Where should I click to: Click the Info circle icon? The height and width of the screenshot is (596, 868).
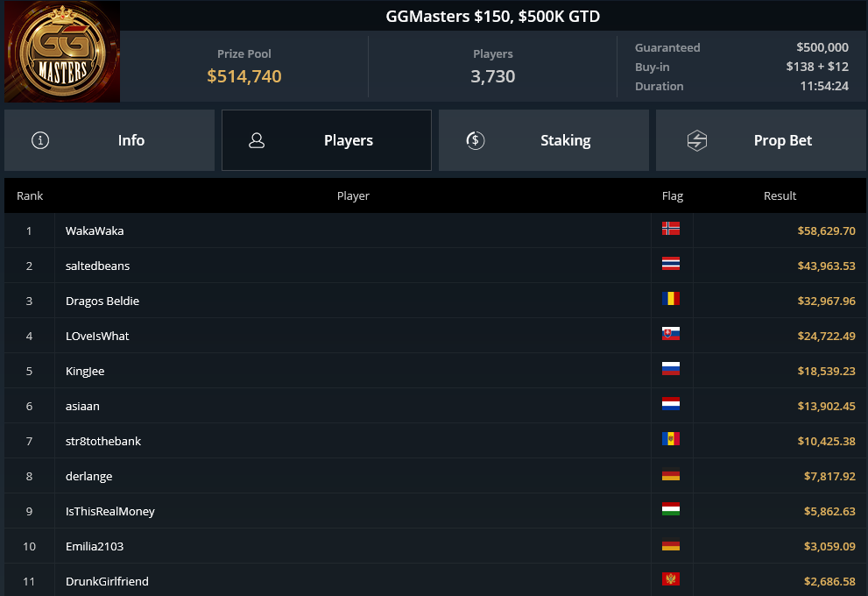[40, 140]
